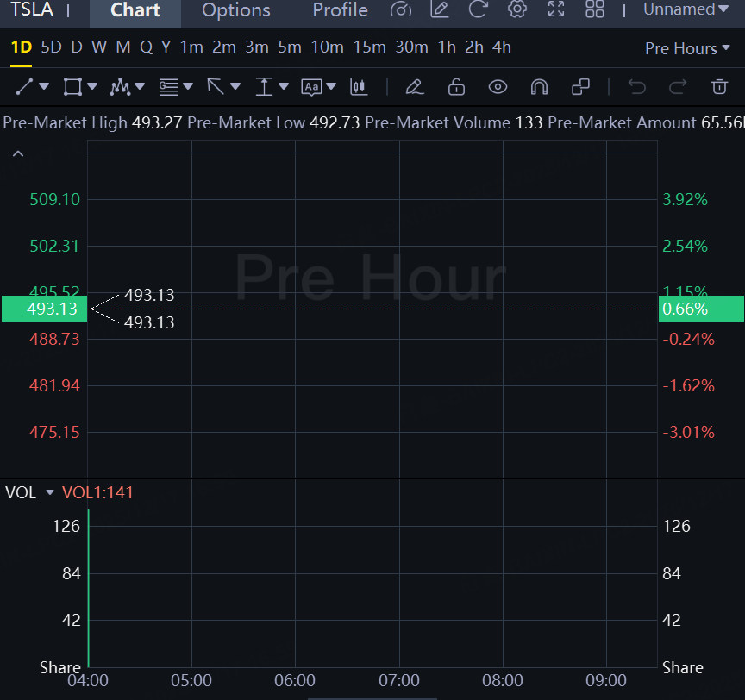Select the 2m interval
745x700 pixels.
click(224, 47)
